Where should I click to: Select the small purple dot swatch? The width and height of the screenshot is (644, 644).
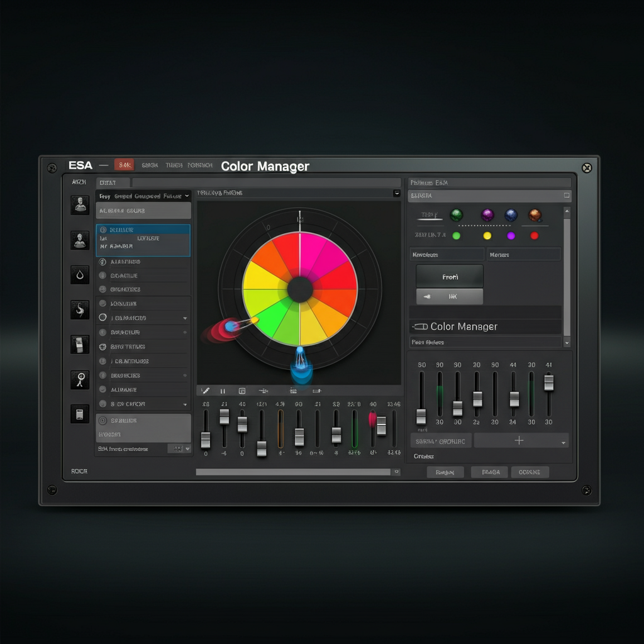pos(511,236)
